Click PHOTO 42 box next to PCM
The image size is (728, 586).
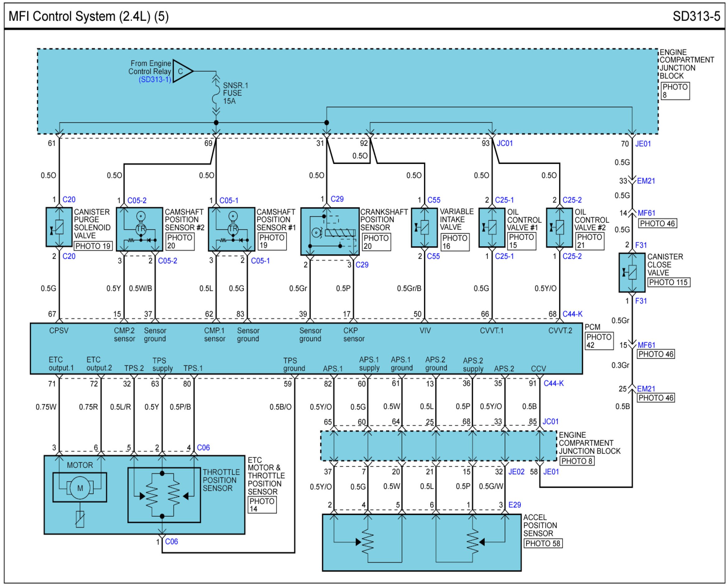click(x=599, y=341)
